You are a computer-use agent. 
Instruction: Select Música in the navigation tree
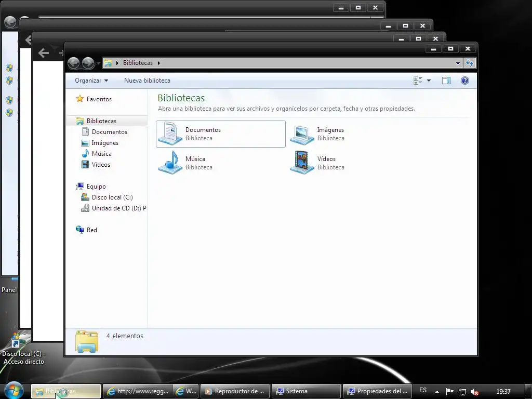click(101, 154)
